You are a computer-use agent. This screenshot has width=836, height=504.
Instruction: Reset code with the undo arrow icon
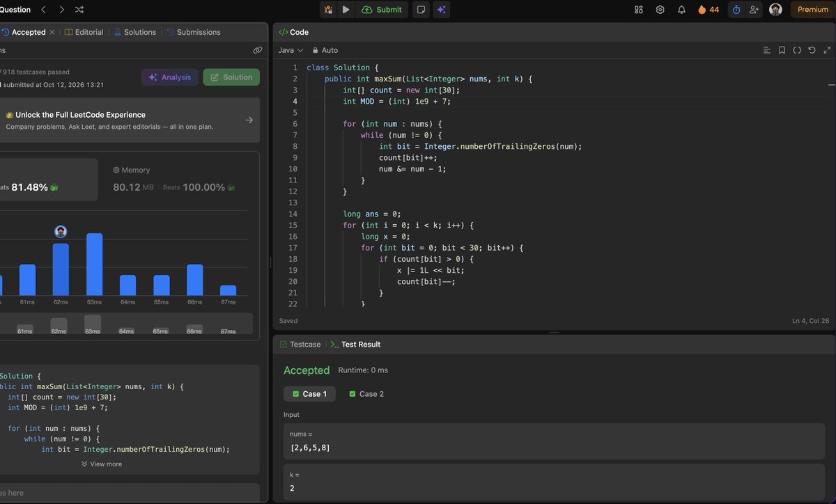812,50
